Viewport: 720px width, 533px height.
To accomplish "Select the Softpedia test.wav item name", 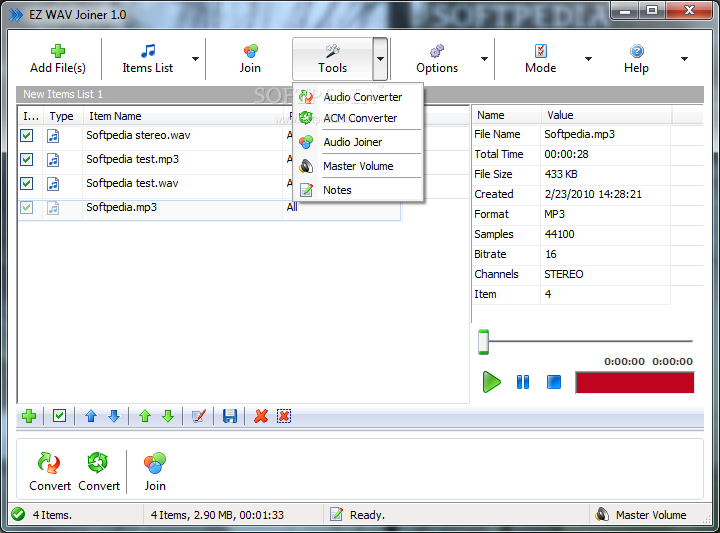I will coord(132,183).
